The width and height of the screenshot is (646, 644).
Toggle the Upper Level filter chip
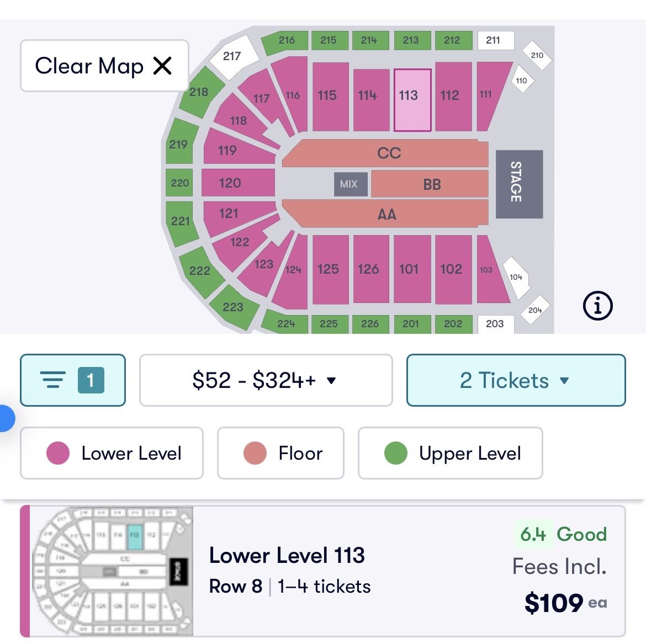point(450,453)
